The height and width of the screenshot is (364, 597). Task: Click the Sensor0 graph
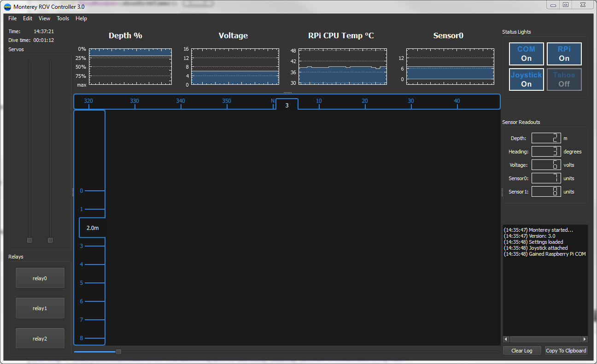pos(450,66)
